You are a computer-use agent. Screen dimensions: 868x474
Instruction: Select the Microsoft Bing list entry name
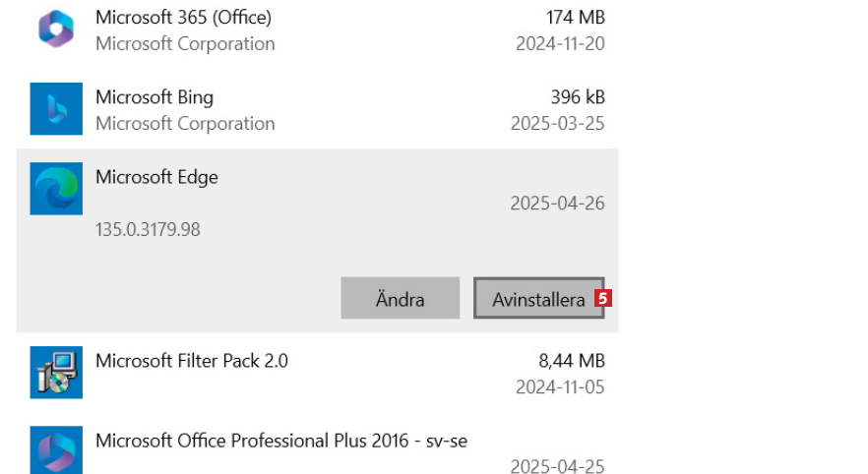[155, 97]
